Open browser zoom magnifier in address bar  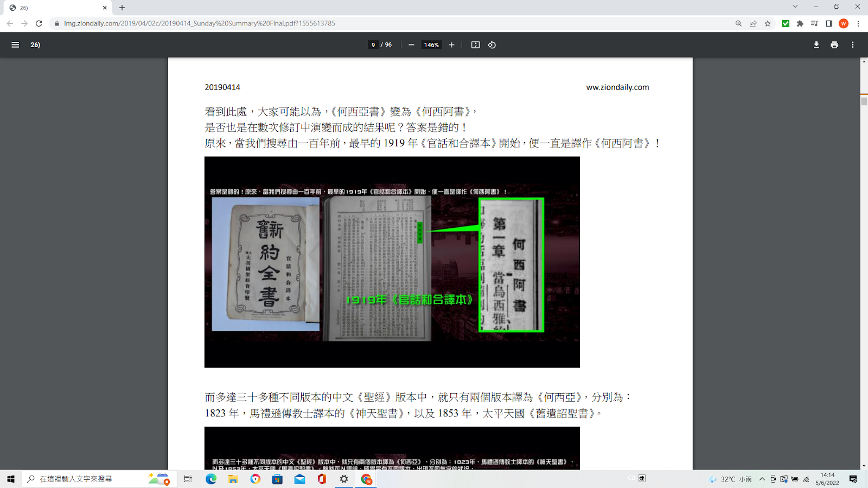738,23
